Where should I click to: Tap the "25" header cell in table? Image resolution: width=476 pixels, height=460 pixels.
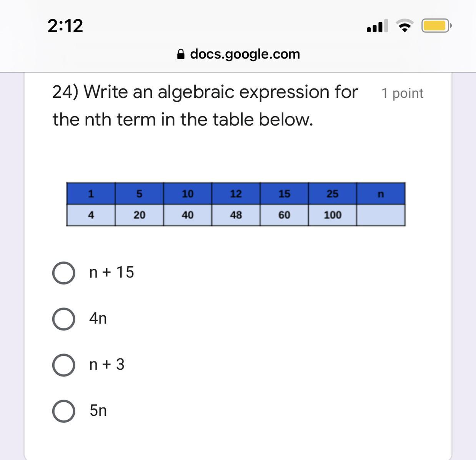point(333,193)
